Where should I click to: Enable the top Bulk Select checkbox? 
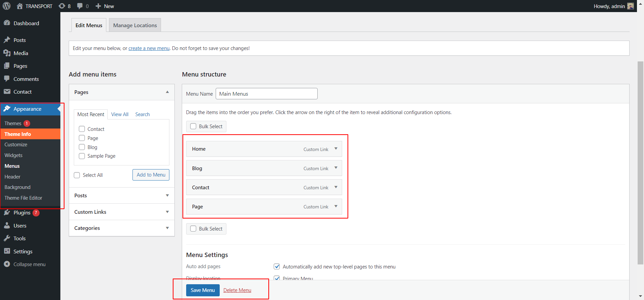(x=193, y=127)
